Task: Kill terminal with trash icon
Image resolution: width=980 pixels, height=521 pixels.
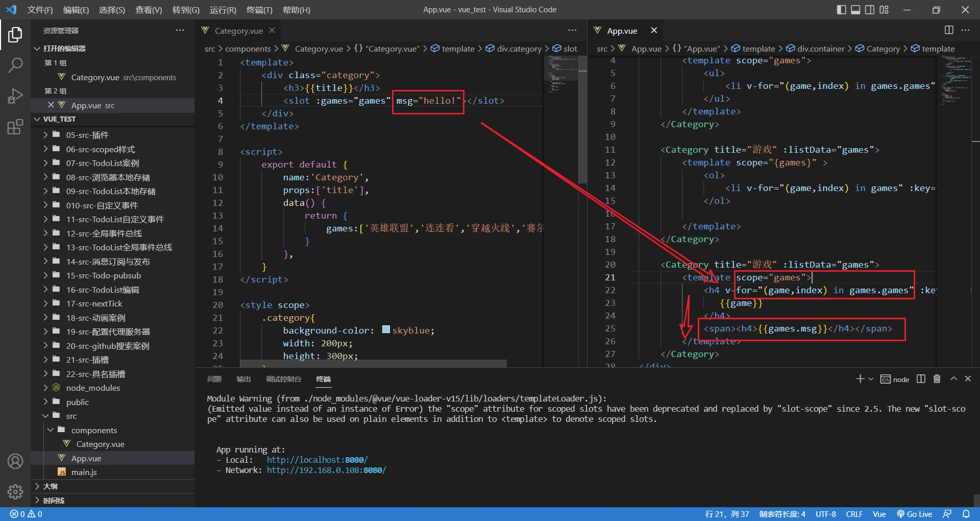Action: (x=937, y=379)
